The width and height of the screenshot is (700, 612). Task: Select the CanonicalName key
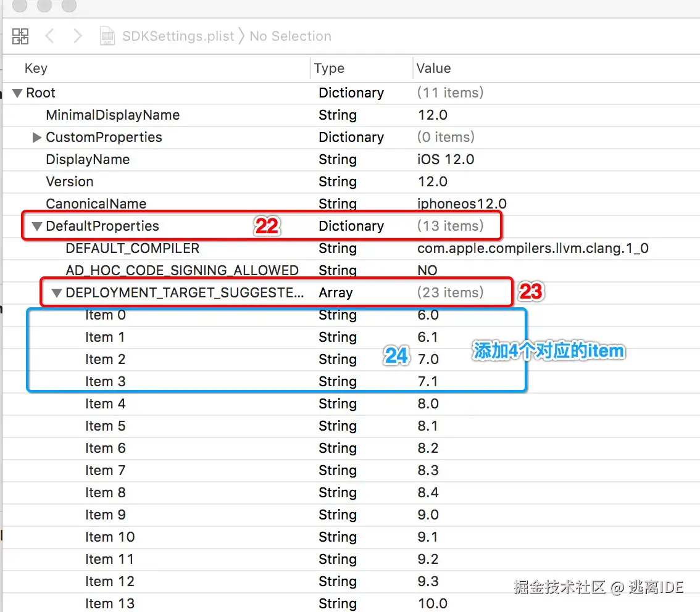[x=96, y=204]
